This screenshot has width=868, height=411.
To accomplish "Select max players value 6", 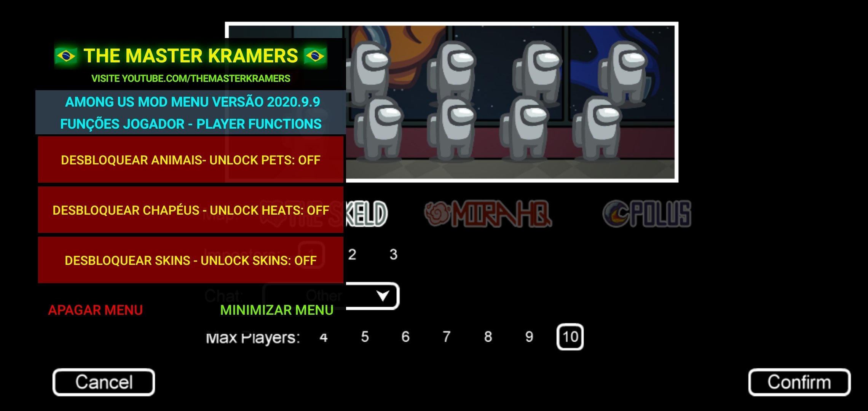I will [x=405, y=336].
